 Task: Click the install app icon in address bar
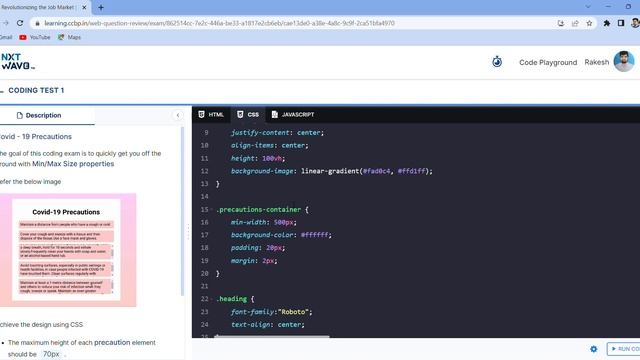point(561,23)
